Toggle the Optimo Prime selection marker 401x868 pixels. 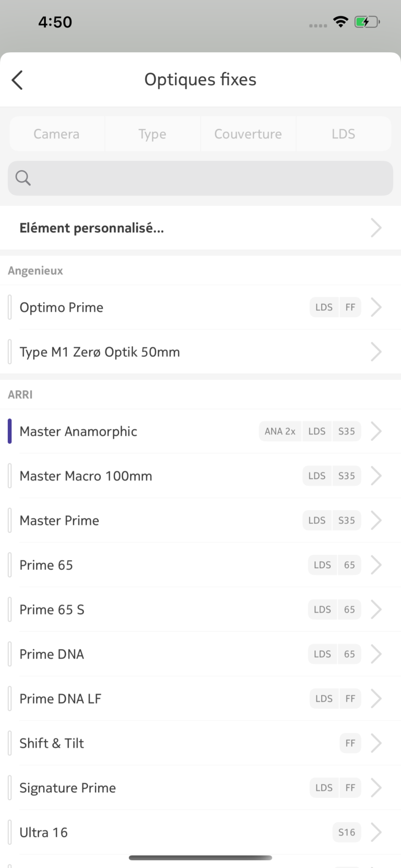[9, 308]
